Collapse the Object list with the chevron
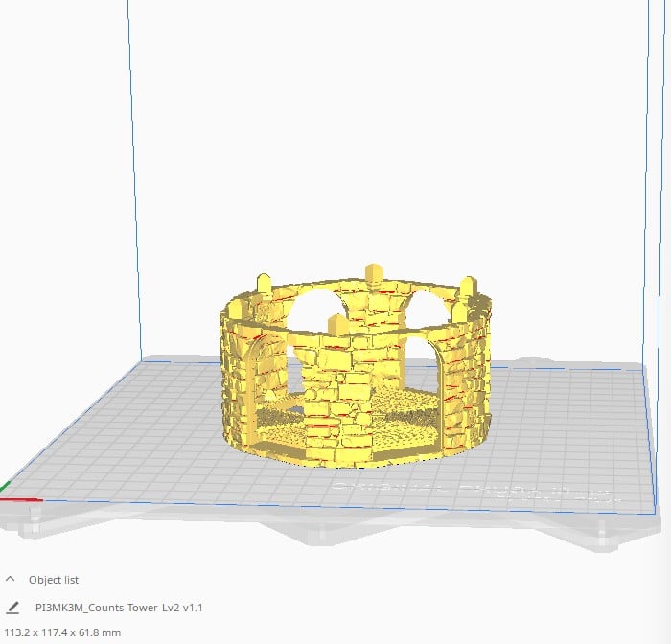Image resolution: width=671 pixels, height=644 pixels. (11, 580)
